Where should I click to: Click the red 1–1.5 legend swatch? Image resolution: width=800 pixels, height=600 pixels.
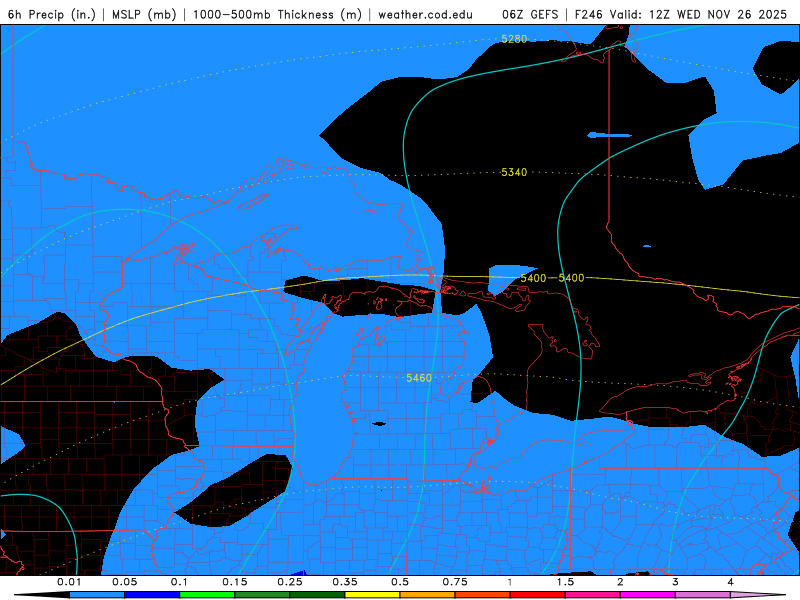coord(538,595)
